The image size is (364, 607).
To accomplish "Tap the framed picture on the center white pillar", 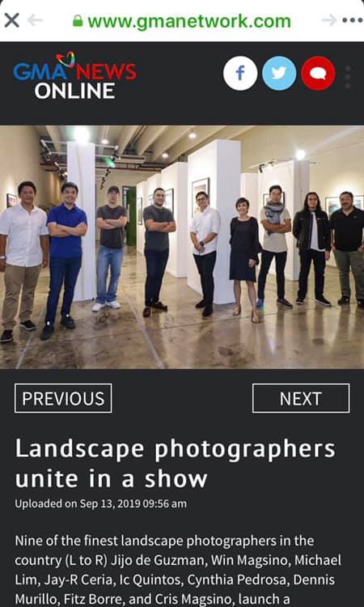I will point(201,196).
